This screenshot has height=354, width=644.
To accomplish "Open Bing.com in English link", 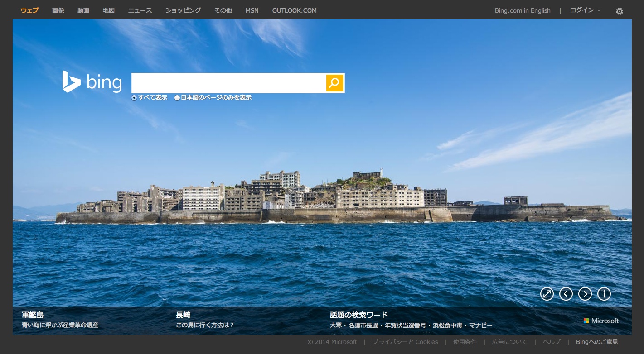I will pos(523,10).
